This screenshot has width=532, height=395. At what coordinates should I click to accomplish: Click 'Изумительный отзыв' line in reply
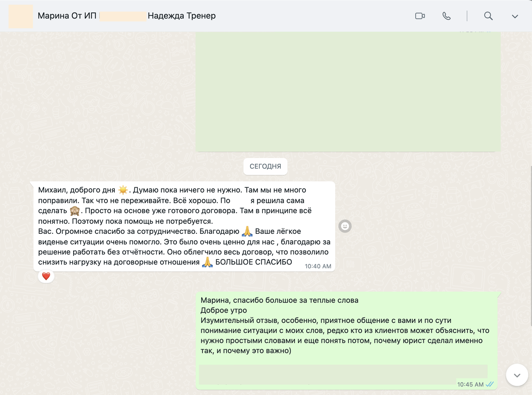[326, 321]
